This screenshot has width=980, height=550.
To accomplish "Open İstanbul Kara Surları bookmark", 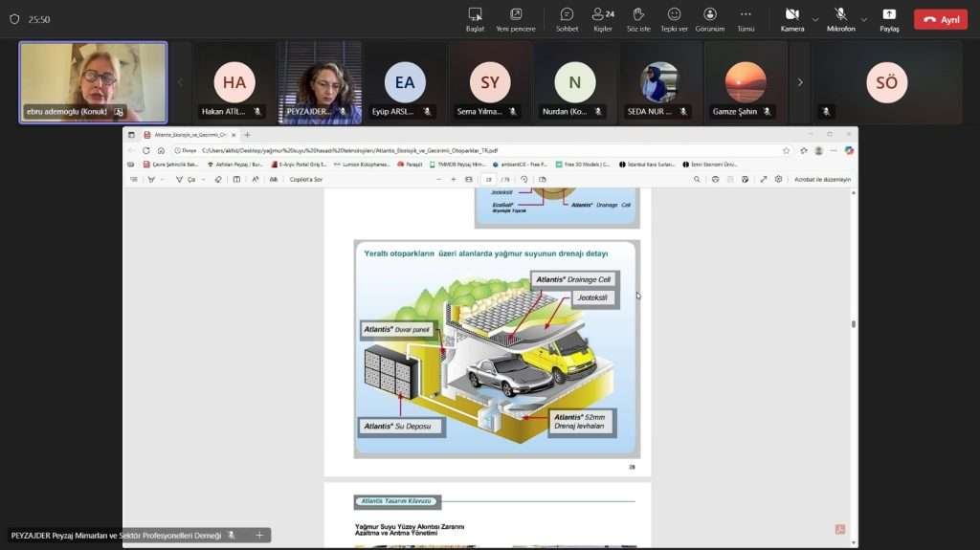I will [x=647, y=165].
